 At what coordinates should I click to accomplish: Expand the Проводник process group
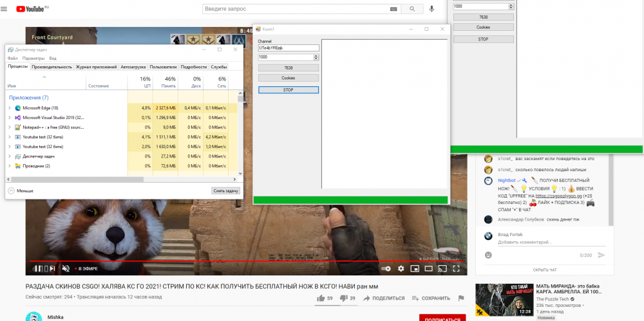[10, 166]
